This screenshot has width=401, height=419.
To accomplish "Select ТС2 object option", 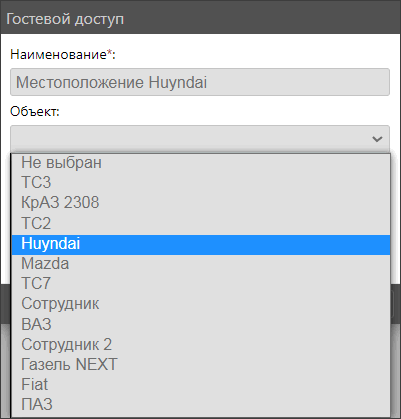I will (201, 223).
